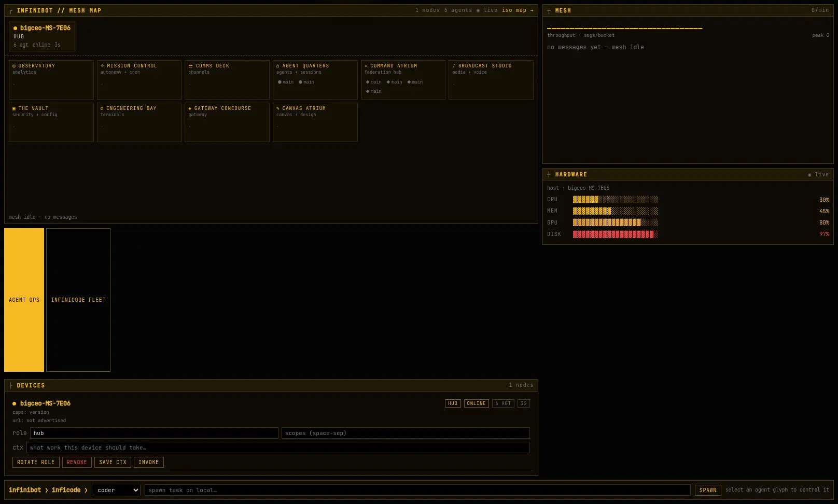The image size is (838, 504).
Task: Click the ctx device work input field
Action: coord(278,447)
